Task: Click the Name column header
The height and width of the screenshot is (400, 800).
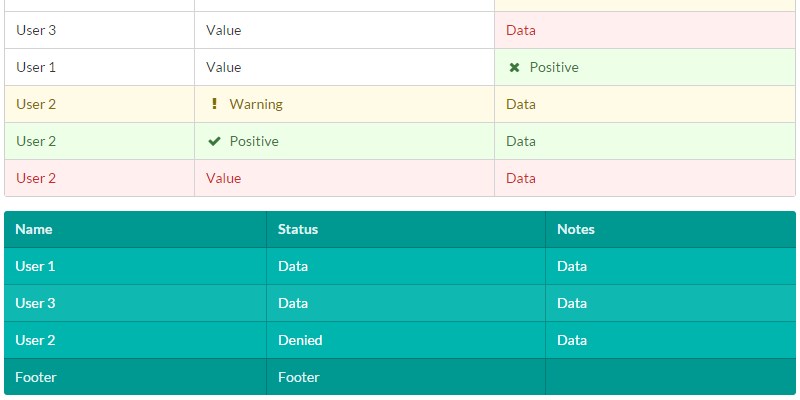Action: 34,229
